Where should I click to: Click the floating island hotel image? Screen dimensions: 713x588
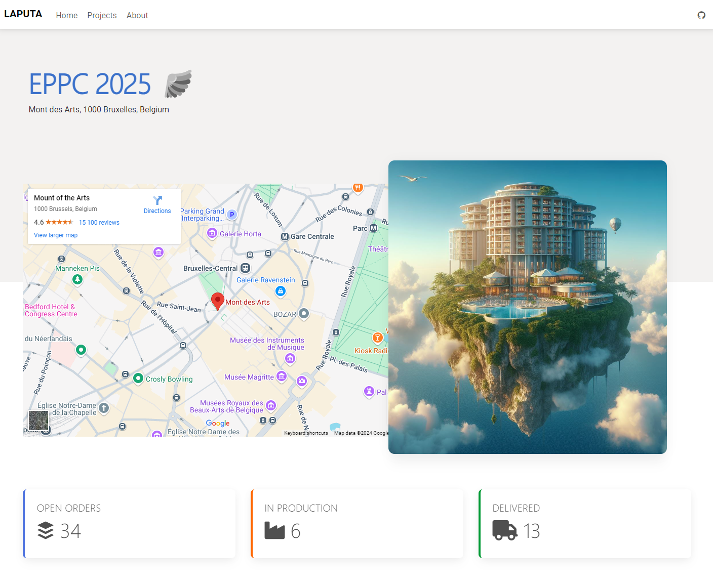click(x=528, y=307)
